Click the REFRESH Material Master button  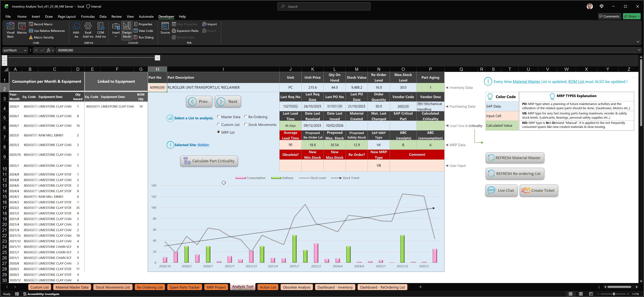point(515,158)
